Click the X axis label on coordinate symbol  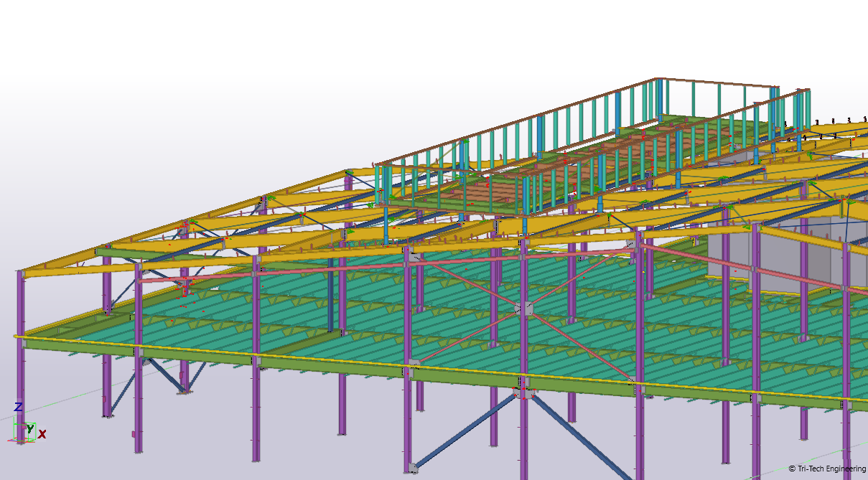coord(42,433)
